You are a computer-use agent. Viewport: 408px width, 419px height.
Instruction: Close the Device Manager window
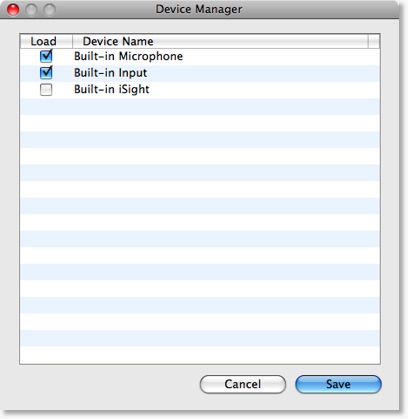pos(13,9)
